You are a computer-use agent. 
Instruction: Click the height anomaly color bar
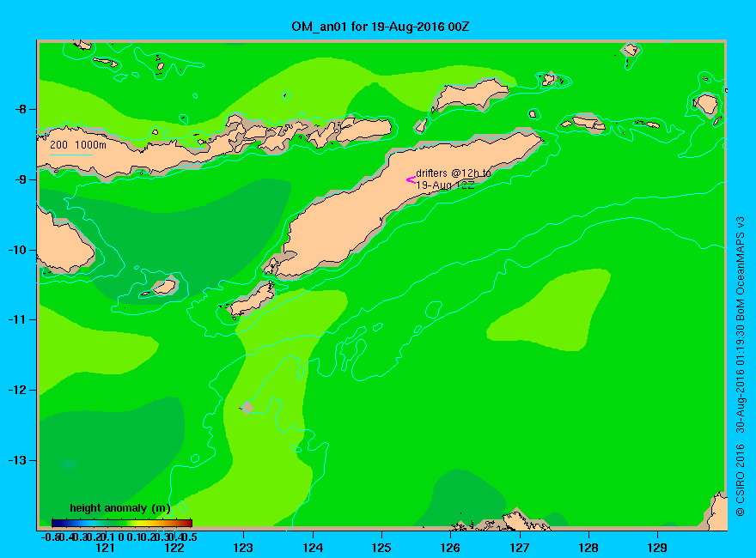pyautogui.click(x=122, y=523)
